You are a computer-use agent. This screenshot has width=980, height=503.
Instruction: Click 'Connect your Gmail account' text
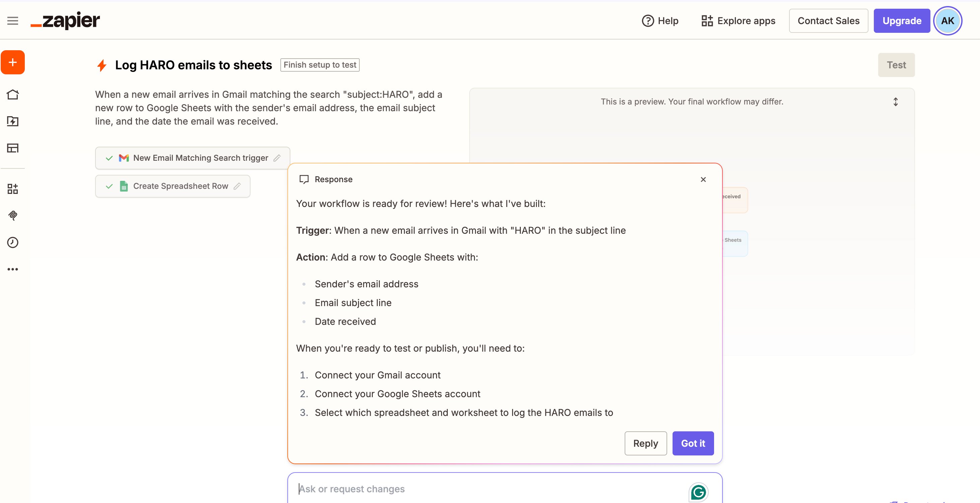377,375
